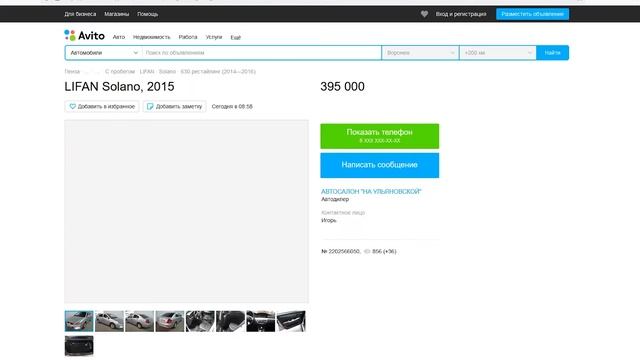Go to Вход и регистрация
The width and height of the screenshot is (640, 360).
coord(461,14)
